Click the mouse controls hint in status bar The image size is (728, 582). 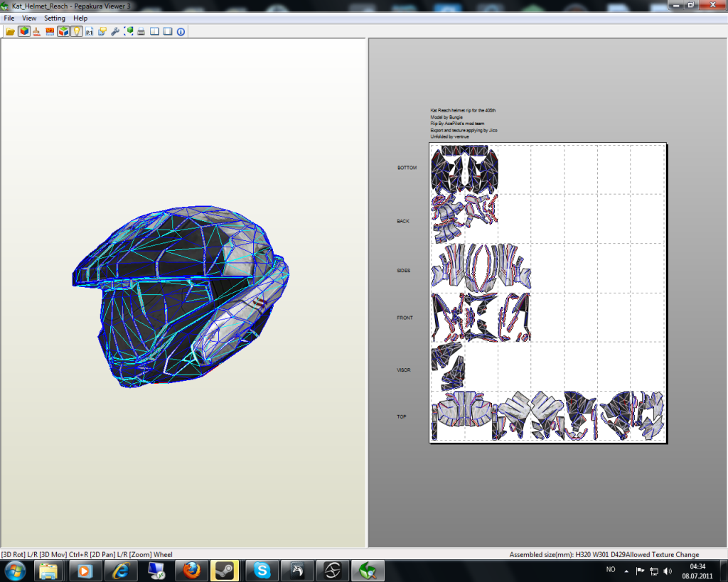(87, 554)
